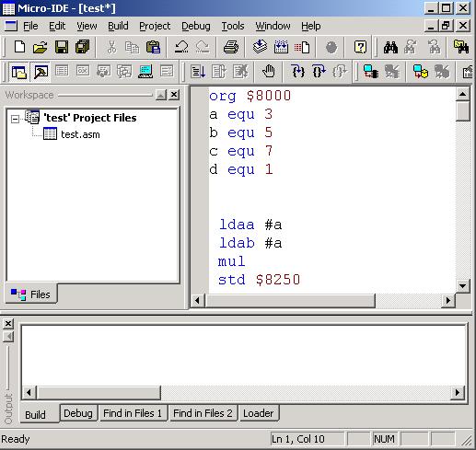Switch to the Debug output tab
The image size is (476, 450).
[x=78, y=413]
